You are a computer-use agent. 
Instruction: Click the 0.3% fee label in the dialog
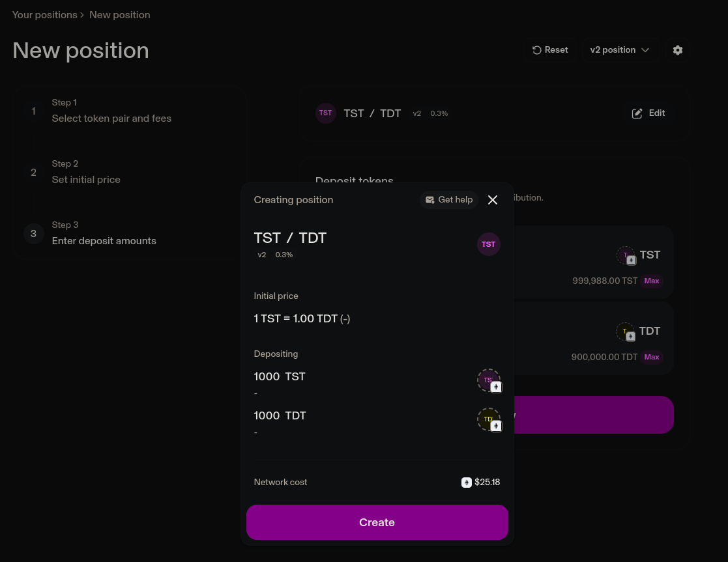[x=284, y=255]
